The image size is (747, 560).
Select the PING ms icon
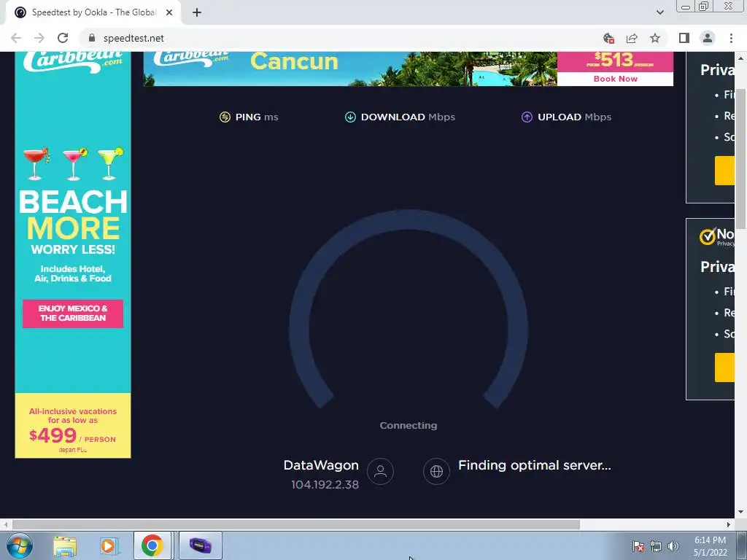coord(225,117)
